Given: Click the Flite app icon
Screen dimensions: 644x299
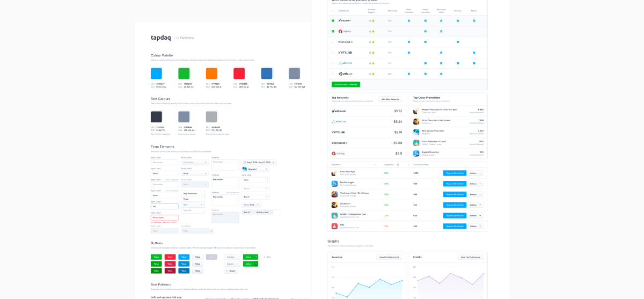Looking at the screenshot, I should (334, 226).
